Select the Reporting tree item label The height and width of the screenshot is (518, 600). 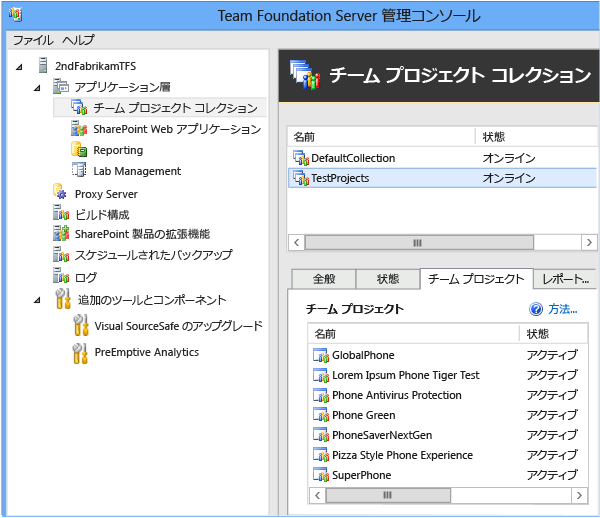point(118,150)
